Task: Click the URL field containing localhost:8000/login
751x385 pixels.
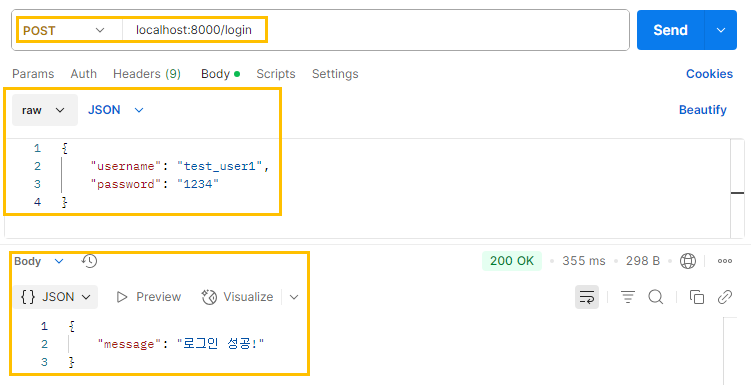Action: coord(376,30)
